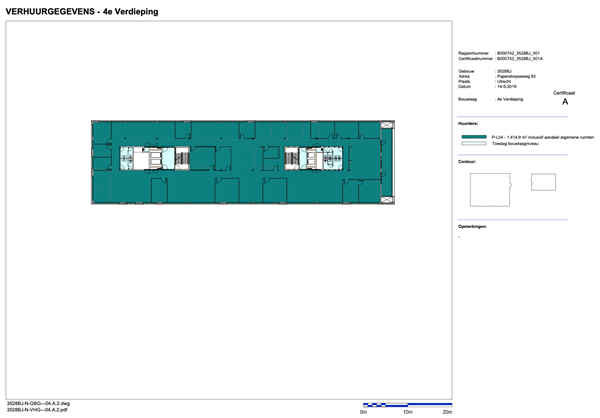Click the '0m' scale label

pyautogui.click(x=363, y=412)
